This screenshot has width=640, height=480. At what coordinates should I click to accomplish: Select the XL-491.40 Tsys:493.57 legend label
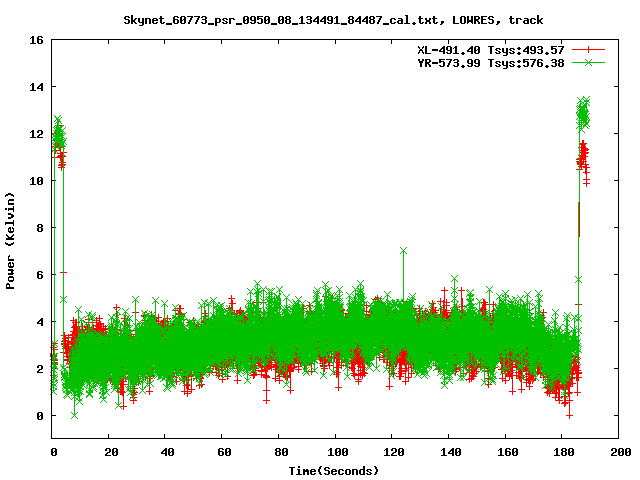[491, 50]
